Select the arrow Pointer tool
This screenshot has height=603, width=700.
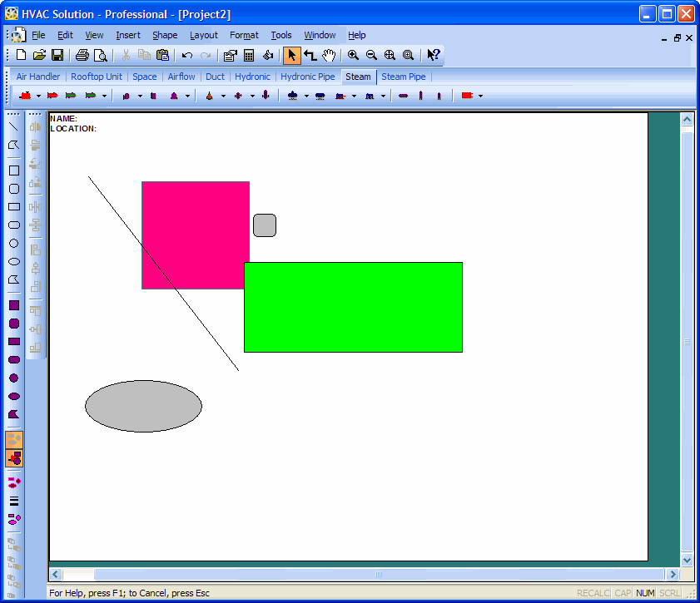point(292,55)
